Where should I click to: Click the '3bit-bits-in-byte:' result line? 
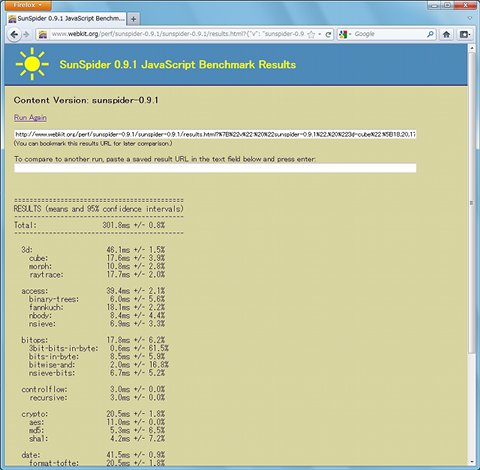(x=99, y=348)
